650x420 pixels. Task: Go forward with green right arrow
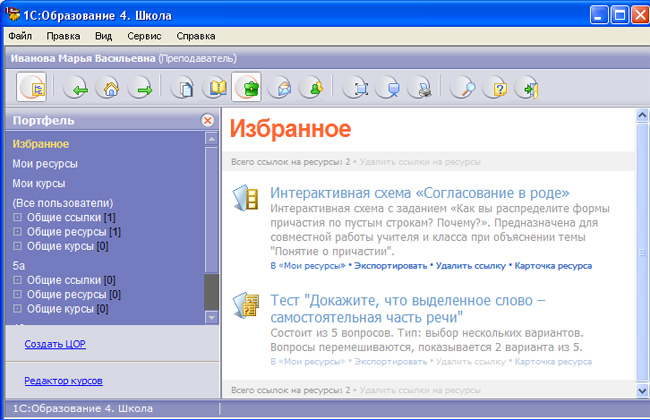142,88
